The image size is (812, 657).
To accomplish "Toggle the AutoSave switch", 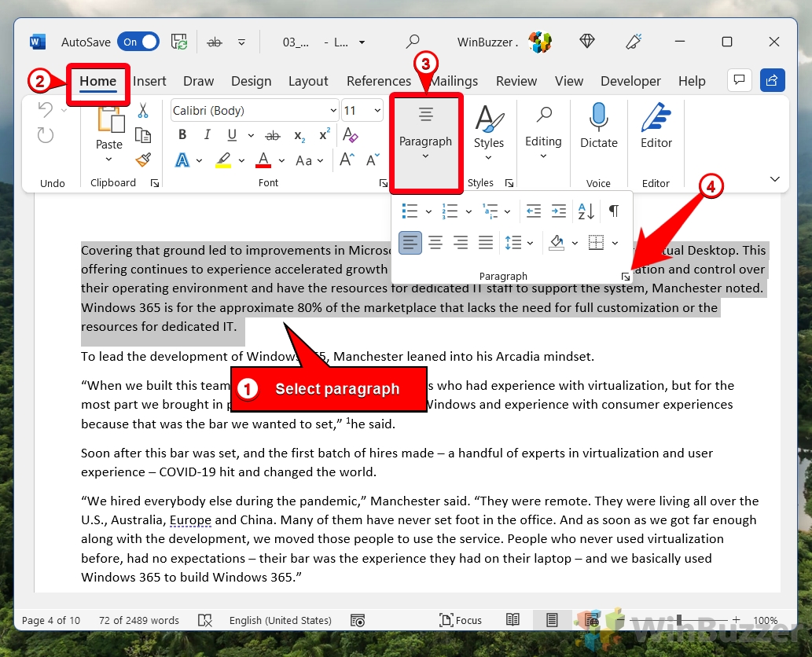I will (x=138, y=42).
